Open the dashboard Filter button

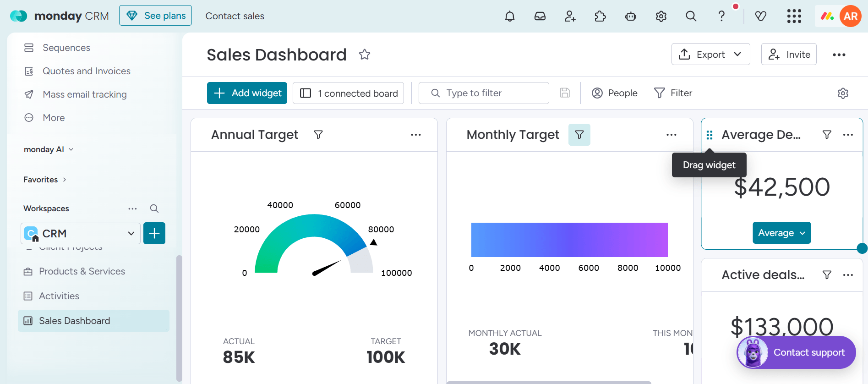click(673, 93)
